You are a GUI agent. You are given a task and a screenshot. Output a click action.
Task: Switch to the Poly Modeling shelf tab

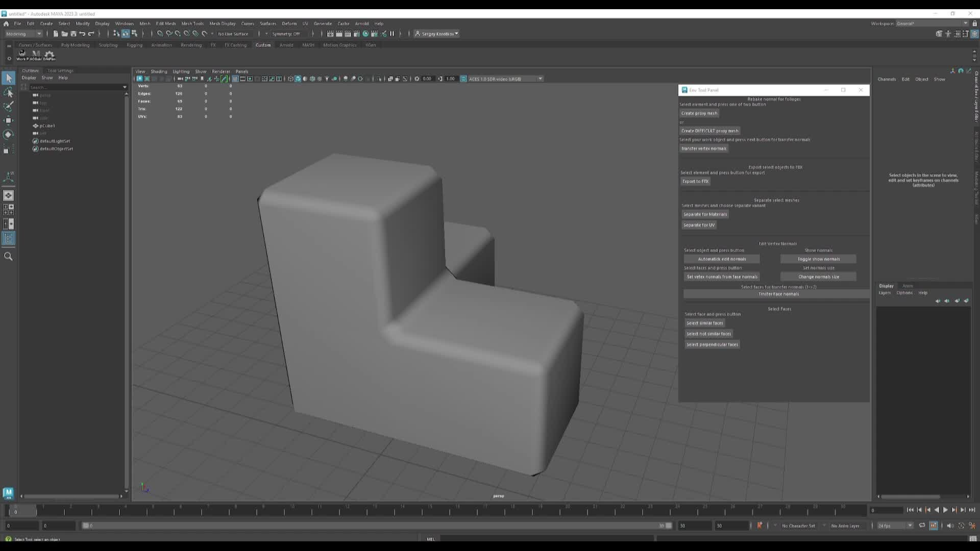(75, 45)
